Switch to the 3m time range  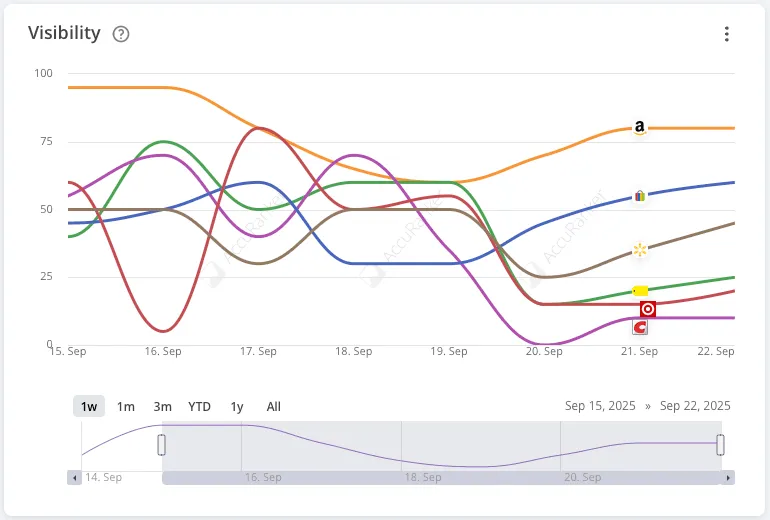163,406
